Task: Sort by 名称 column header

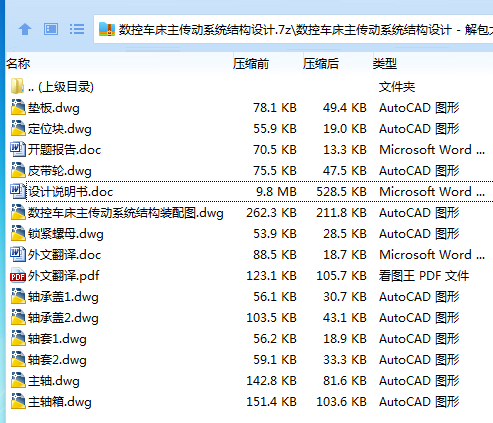Action: (x=18, y=63)
